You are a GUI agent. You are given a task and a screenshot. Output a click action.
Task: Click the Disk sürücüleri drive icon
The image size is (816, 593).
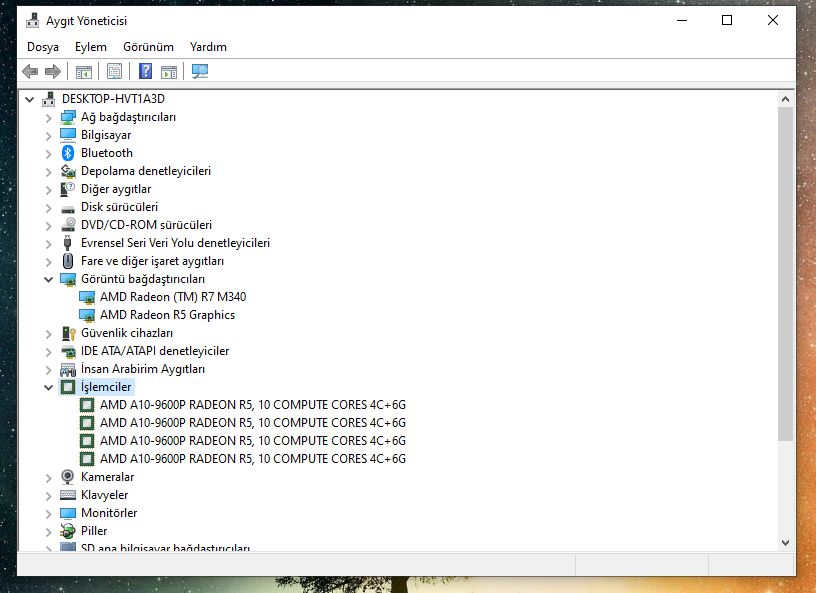[x=68, y=209]
